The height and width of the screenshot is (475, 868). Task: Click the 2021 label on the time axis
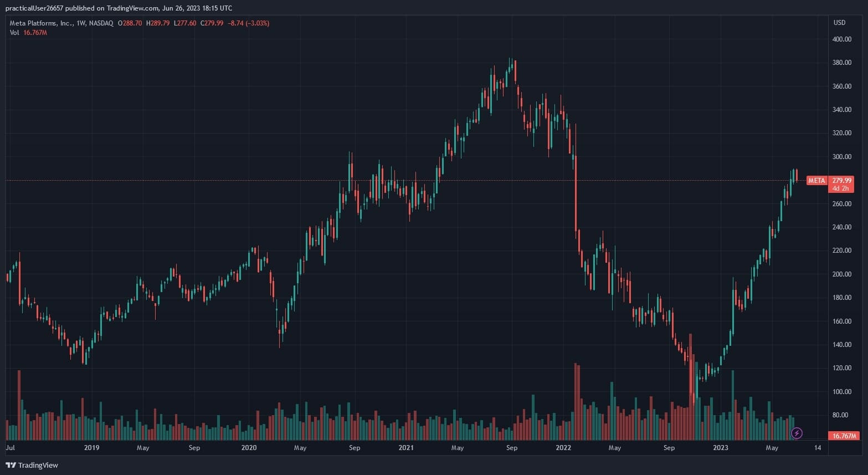click(x=406, y=448)
